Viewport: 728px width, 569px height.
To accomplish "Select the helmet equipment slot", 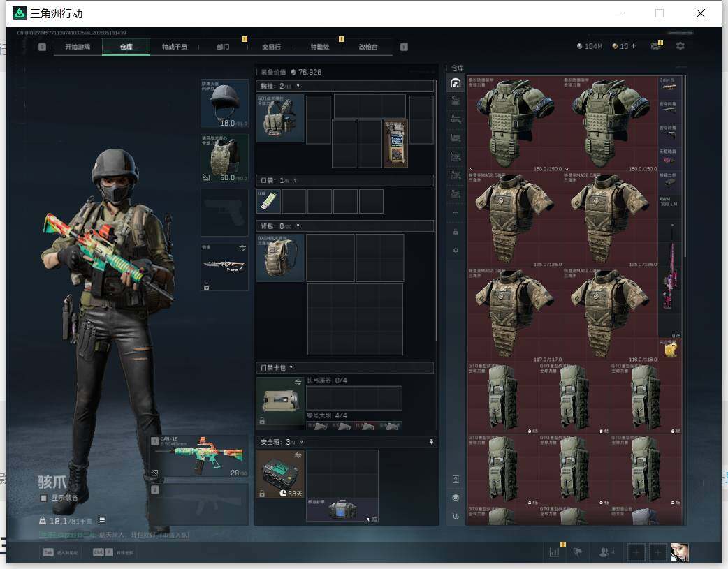I will (224, 103).
